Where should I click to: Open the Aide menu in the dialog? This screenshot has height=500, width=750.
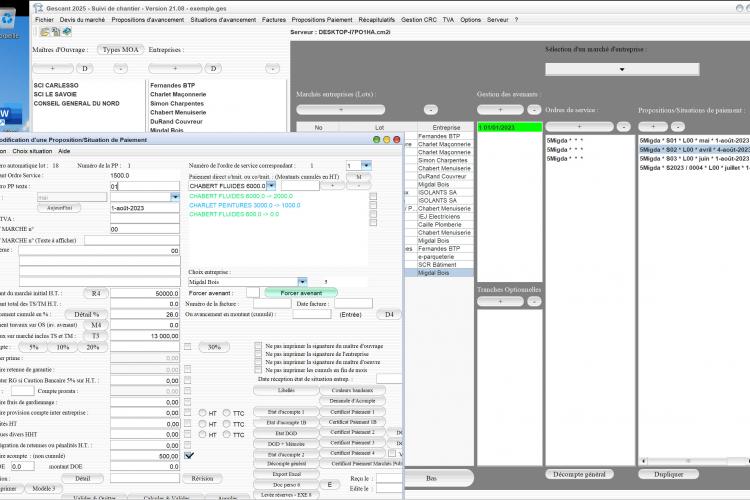(x=64, y=151)
